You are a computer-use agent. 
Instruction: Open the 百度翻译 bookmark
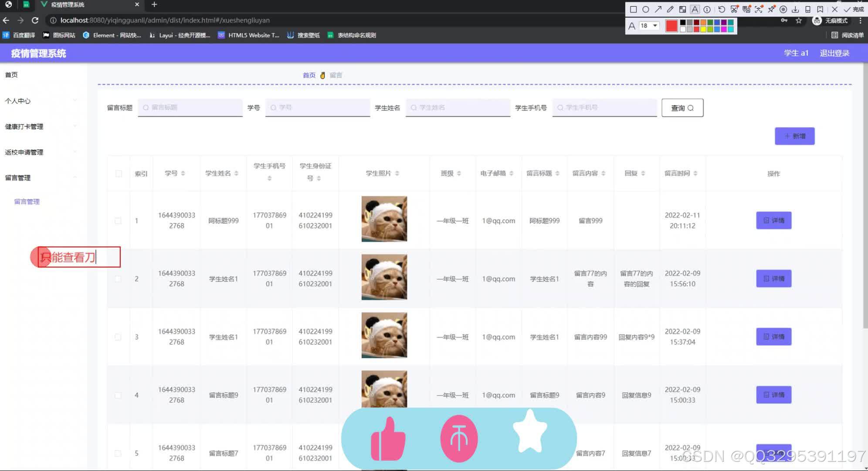19,35
